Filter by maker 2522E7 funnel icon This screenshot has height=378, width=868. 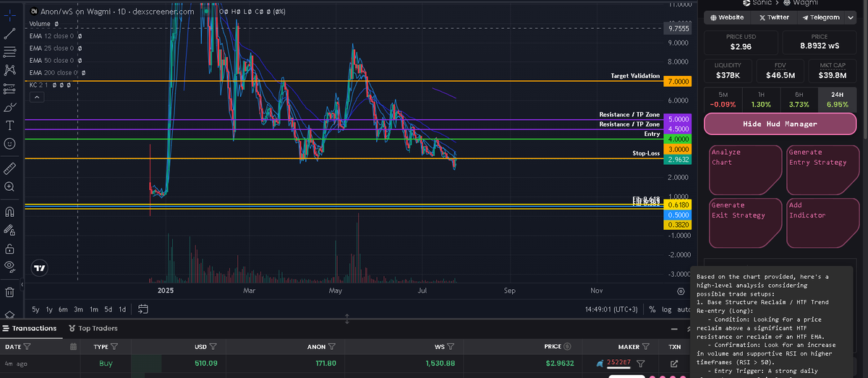[641, 364]
